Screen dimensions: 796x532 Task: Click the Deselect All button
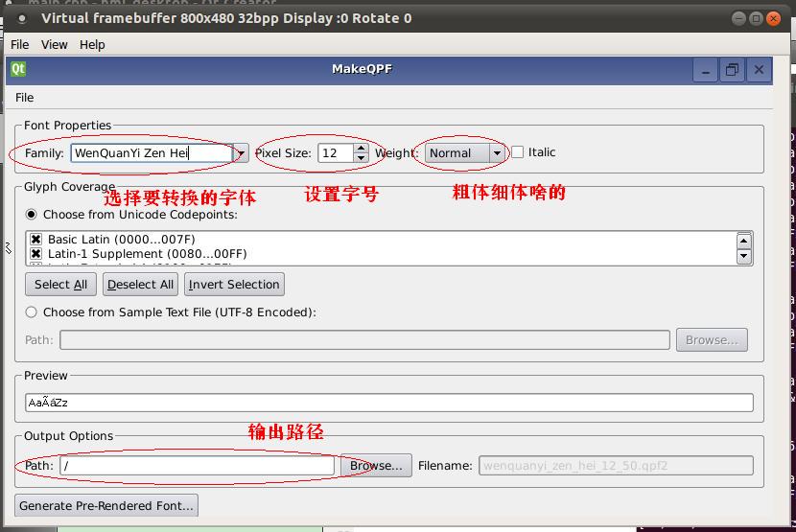point(141,285)
